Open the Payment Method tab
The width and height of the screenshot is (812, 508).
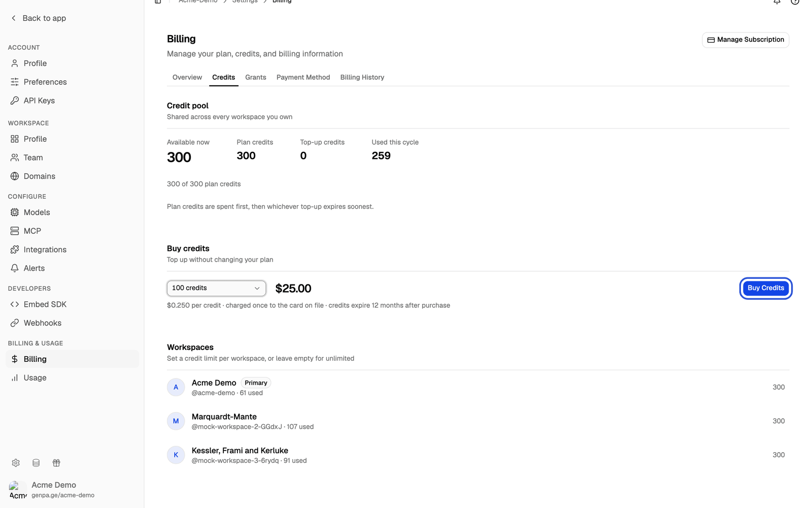[303, 77]
